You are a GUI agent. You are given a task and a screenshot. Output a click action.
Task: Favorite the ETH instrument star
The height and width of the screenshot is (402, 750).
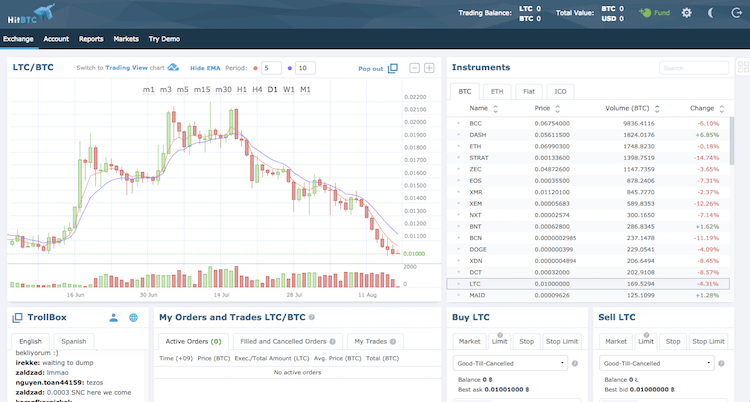tap(458, 146)
